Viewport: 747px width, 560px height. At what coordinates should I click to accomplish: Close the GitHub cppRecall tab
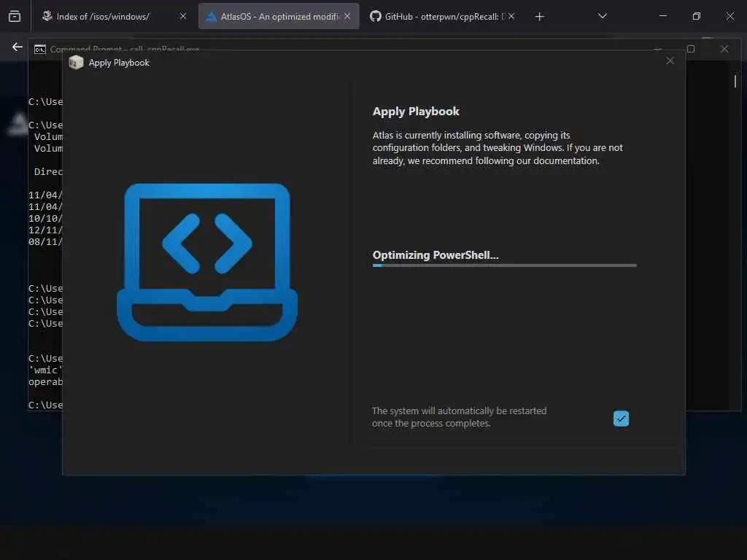pyautogui.click(x=511, y=16)
